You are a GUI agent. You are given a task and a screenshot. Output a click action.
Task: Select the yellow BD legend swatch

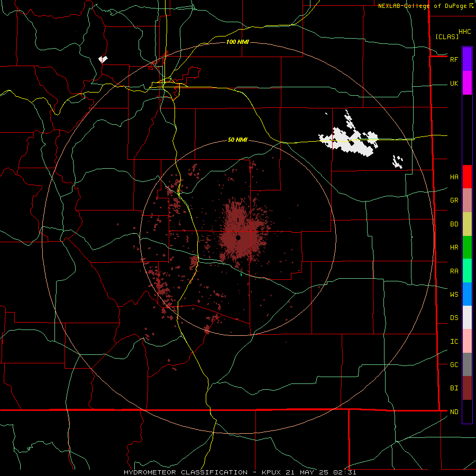click(x=467, y=224)
